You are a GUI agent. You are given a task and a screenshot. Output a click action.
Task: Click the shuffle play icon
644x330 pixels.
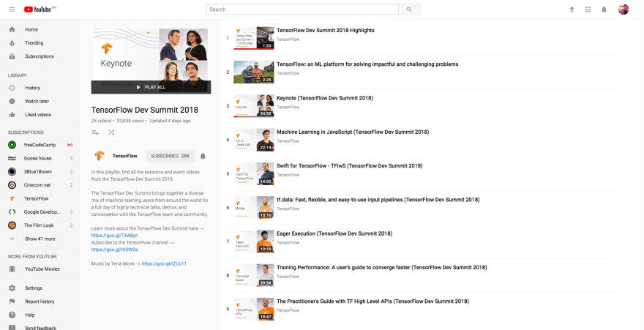pos(111,132)
